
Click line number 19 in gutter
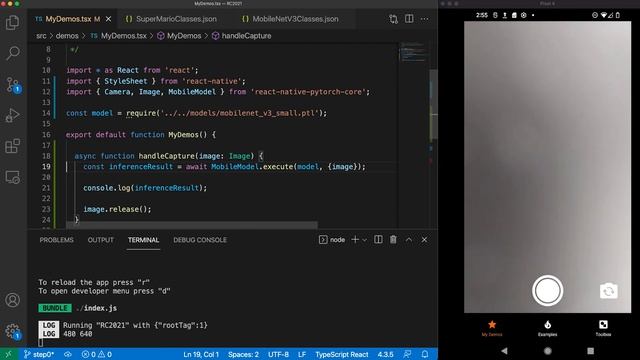coord(46,167)
